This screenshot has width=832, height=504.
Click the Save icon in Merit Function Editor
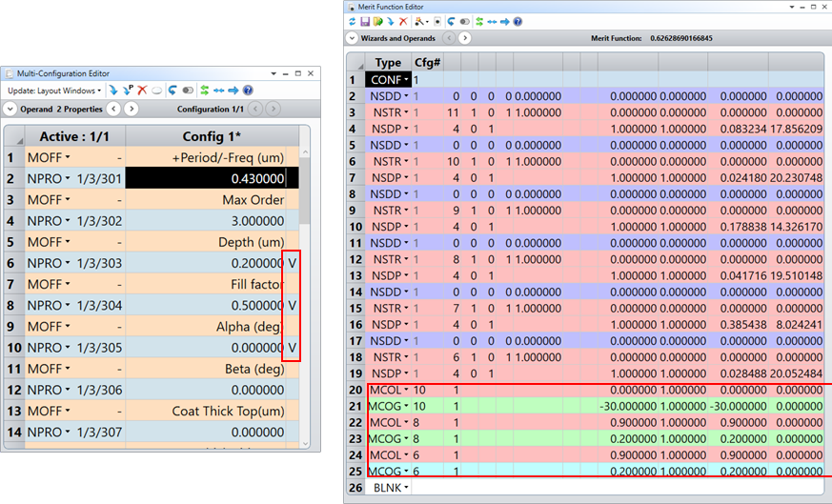tap(365, 21)
